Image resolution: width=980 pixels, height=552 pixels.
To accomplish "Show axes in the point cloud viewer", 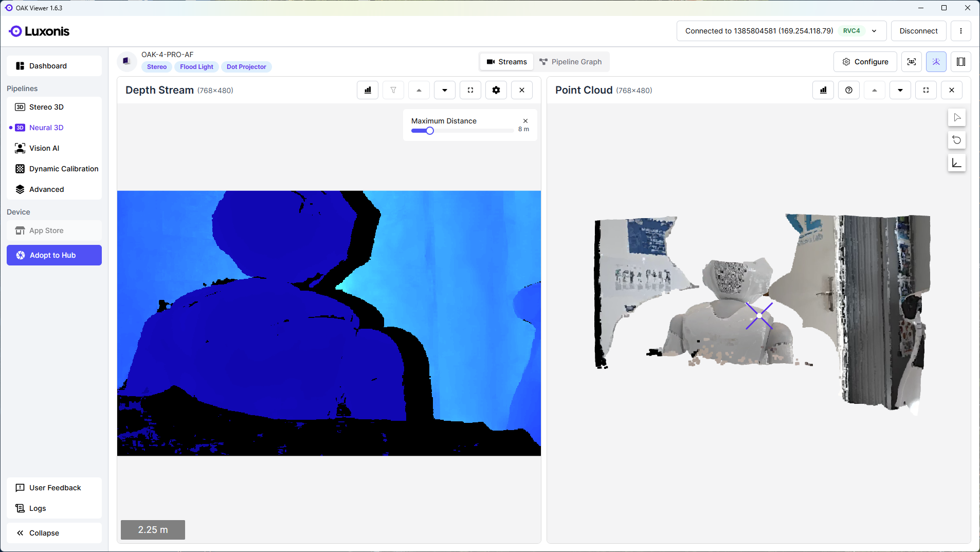I will click(x=956, y=163).
